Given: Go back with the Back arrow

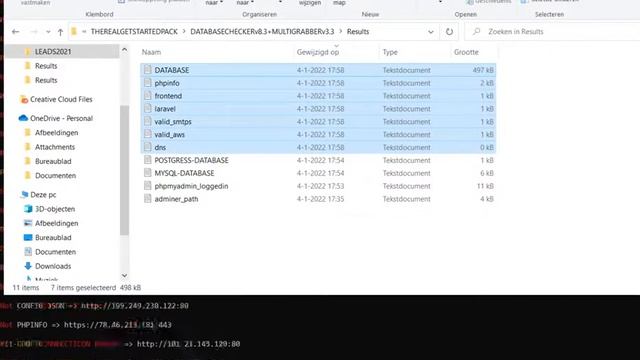Looking at the screenshot, I should coord(16,32).
